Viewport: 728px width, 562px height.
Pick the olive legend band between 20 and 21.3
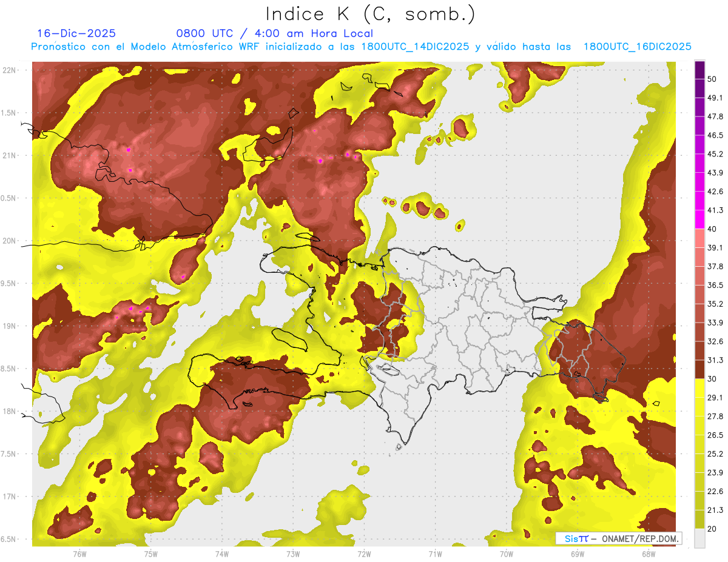699,520
